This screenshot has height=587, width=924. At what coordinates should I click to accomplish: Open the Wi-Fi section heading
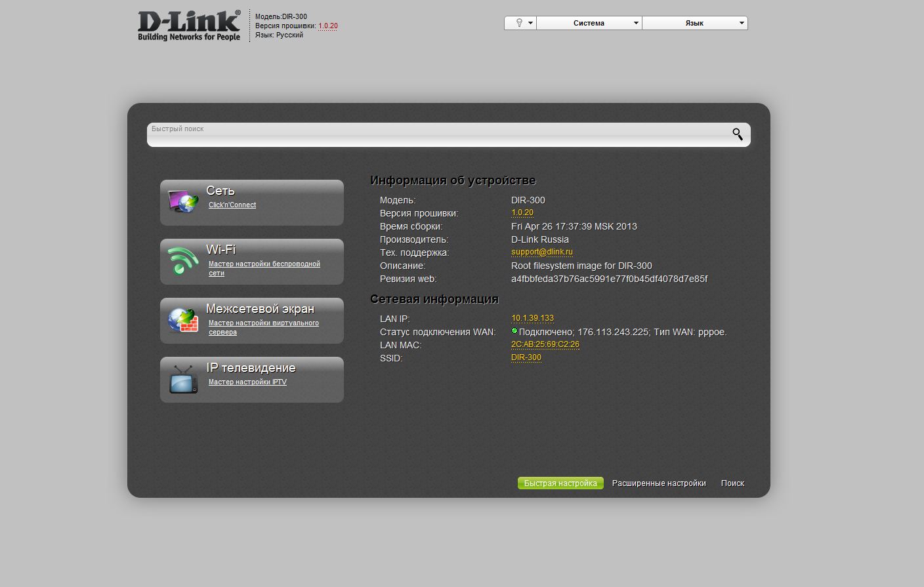[220, 249]
